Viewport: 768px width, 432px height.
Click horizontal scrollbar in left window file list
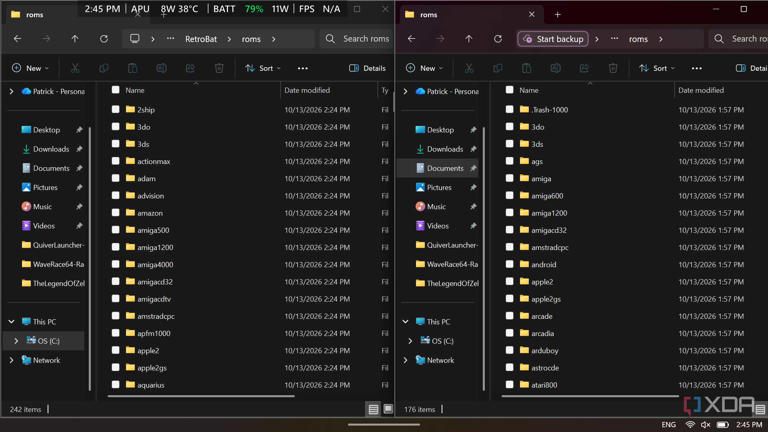point(201,396)
